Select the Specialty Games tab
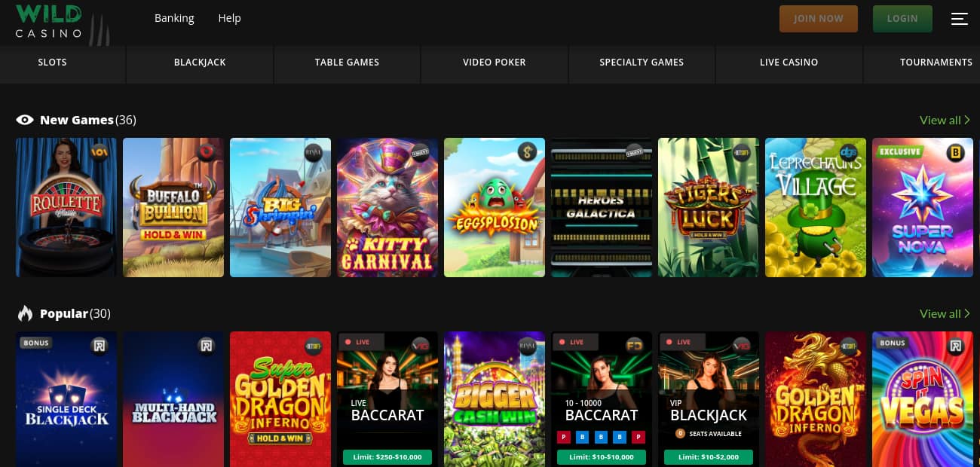Screen dimensions: 980x467 pyautogui.click(x=642, y=63)
